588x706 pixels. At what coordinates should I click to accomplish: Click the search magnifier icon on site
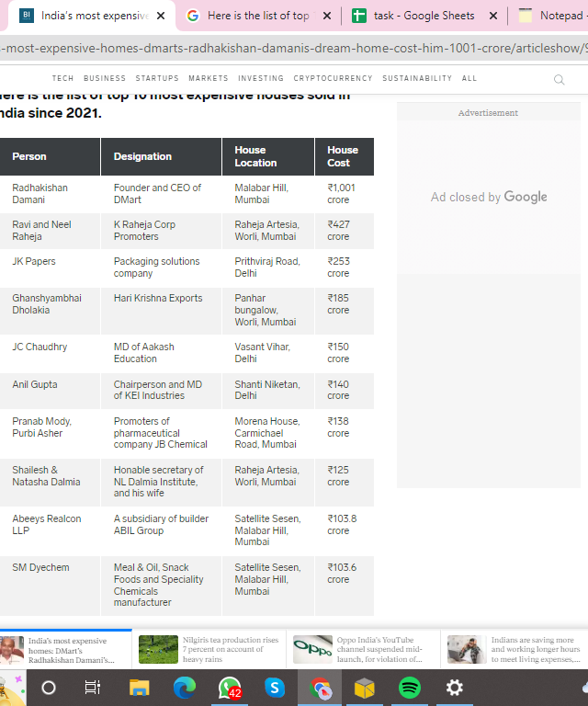pos(559,80)
